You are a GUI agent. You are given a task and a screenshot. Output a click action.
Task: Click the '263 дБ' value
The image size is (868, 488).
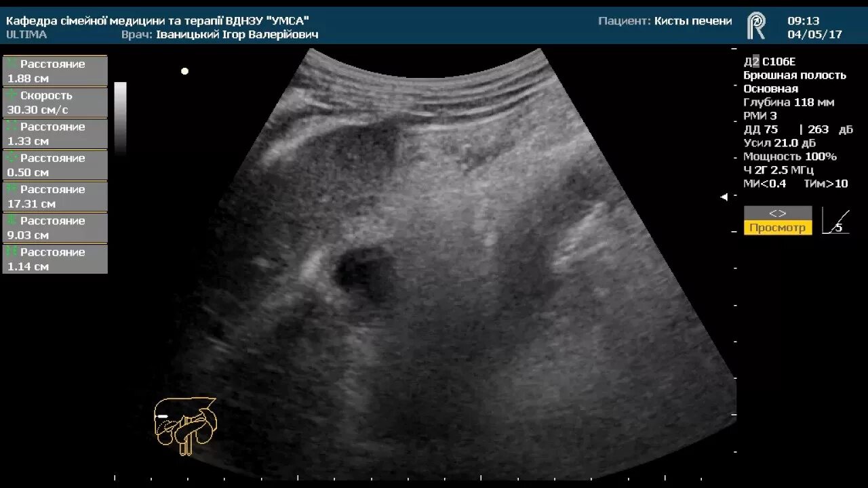830,129
